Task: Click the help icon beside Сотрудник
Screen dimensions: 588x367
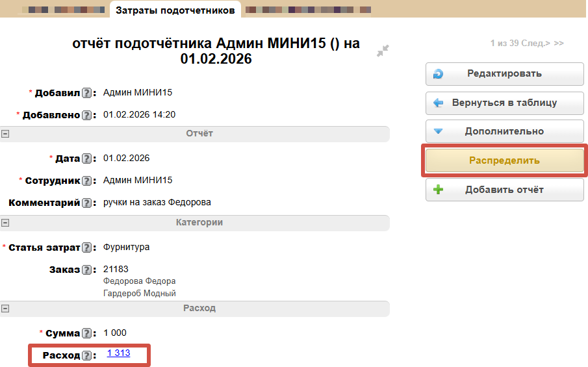Action: pos(86,181)
